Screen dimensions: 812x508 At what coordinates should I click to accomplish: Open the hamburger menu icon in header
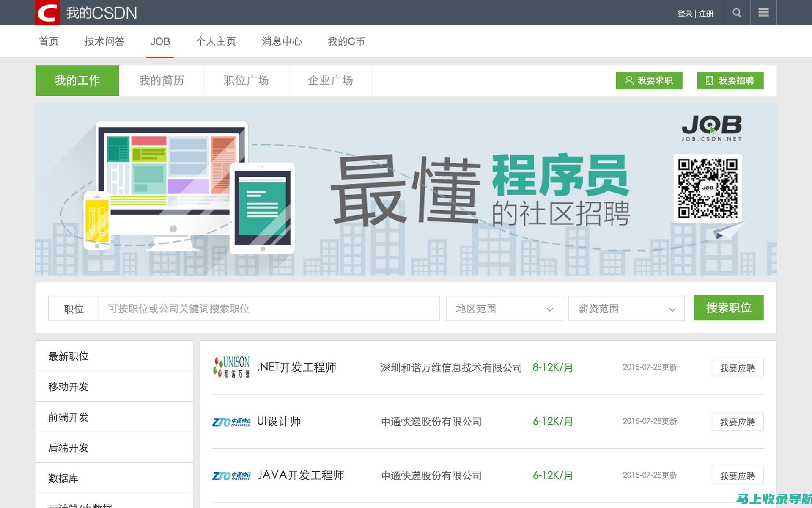pos(763,12)
